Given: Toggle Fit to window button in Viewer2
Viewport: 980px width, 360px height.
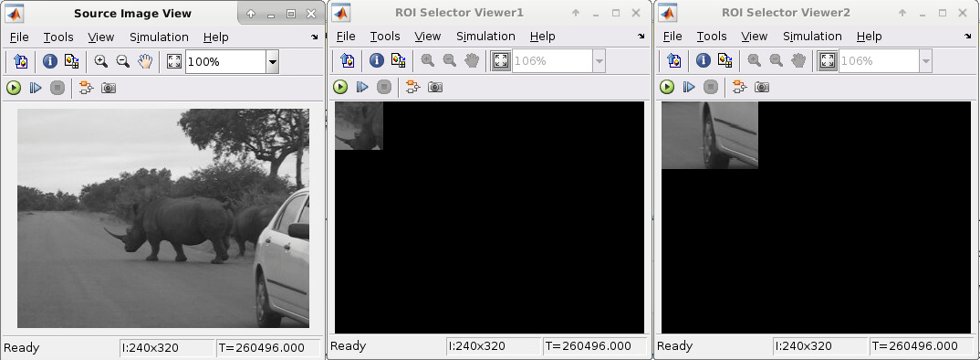Looking at the screenshot, I should [828, 60].
